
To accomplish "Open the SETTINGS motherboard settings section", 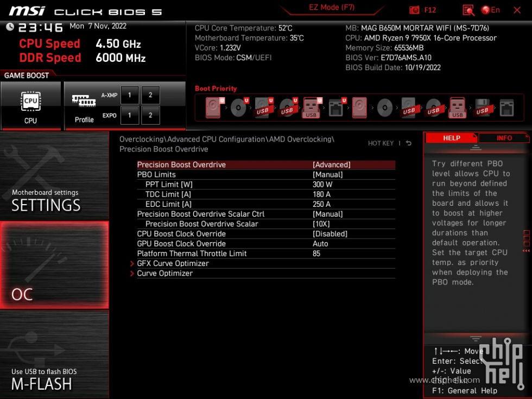I will pos(54,176).
